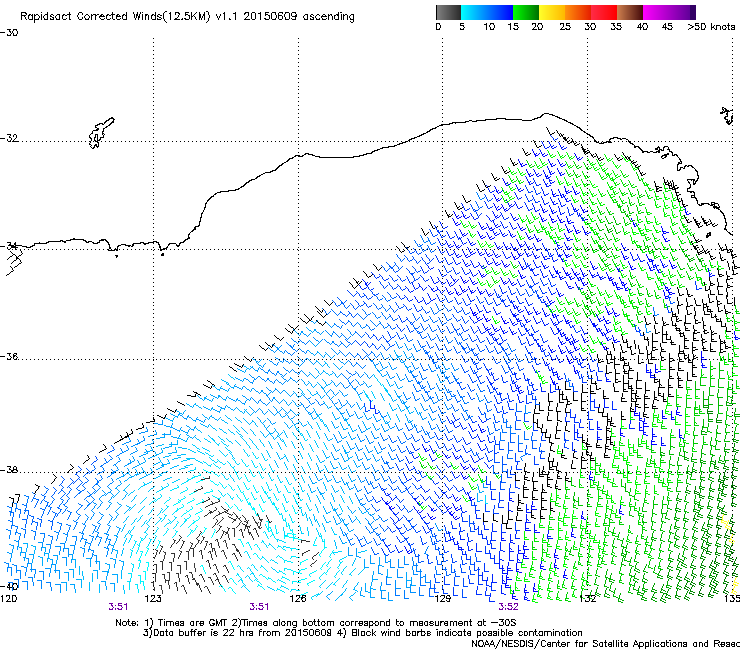The width and height of the screenshot is (740, 650).
Task: Click the note 'Times are GMT'
Action: coord(191,623)
